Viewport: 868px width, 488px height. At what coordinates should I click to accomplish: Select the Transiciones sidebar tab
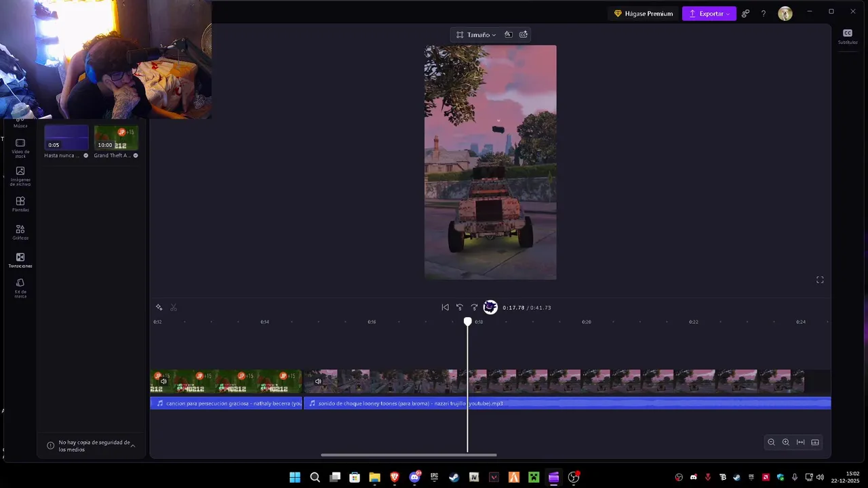pyautogui.click(x=20, y=260)
